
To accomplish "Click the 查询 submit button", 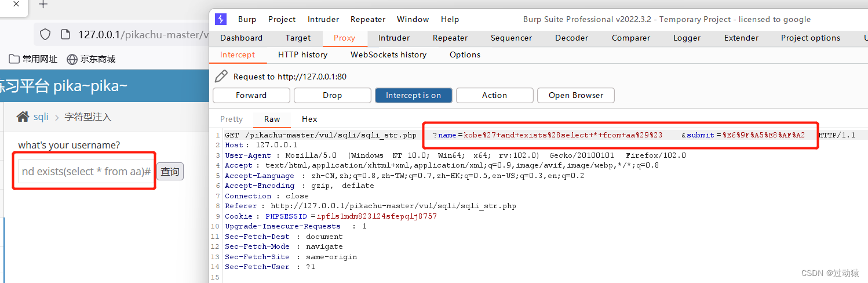I will click(x=170, y=172).
